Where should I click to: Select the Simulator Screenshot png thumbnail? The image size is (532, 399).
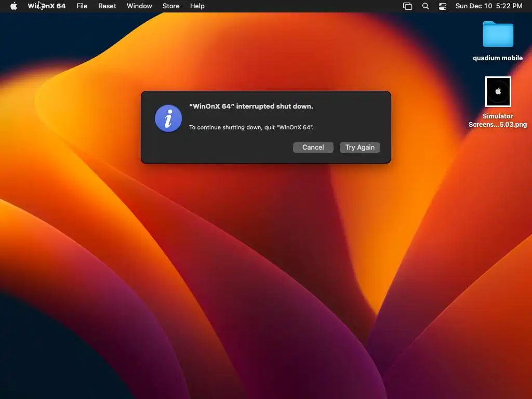pos(498,91)
